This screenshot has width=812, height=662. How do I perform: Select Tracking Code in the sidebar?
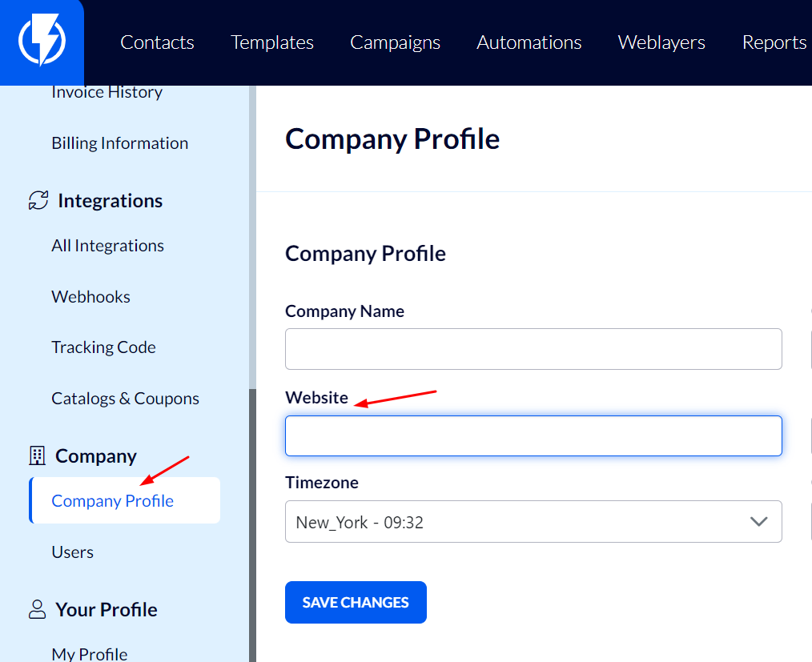[103, 347]
